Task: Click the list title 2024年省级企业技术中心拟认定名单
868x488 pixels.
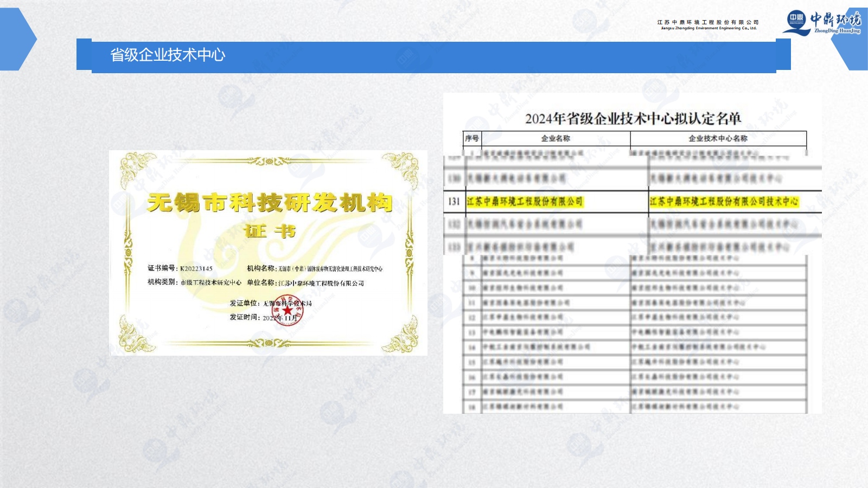Action: (633, 118)
